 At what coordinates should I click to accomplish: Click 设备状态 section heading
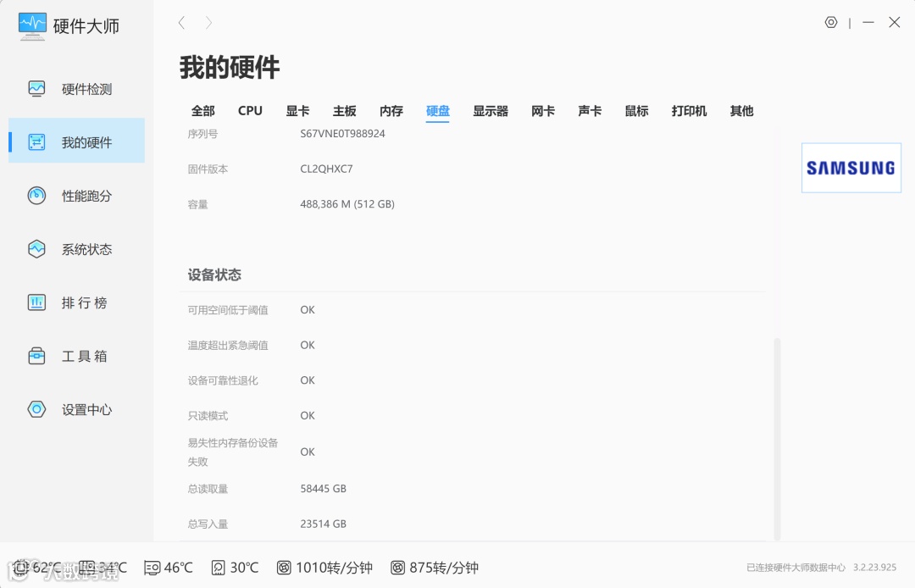click(x=214, y=275)
